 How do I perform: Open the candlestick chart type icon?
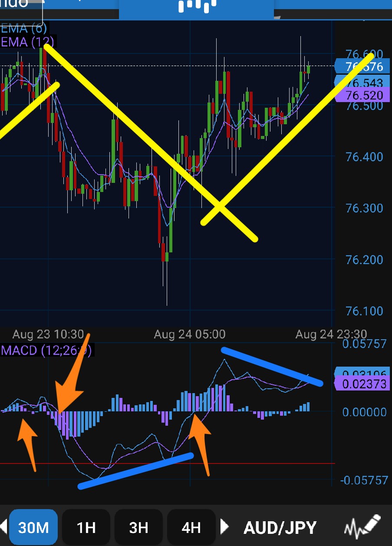pyautogui.click(x=197, y=7)
